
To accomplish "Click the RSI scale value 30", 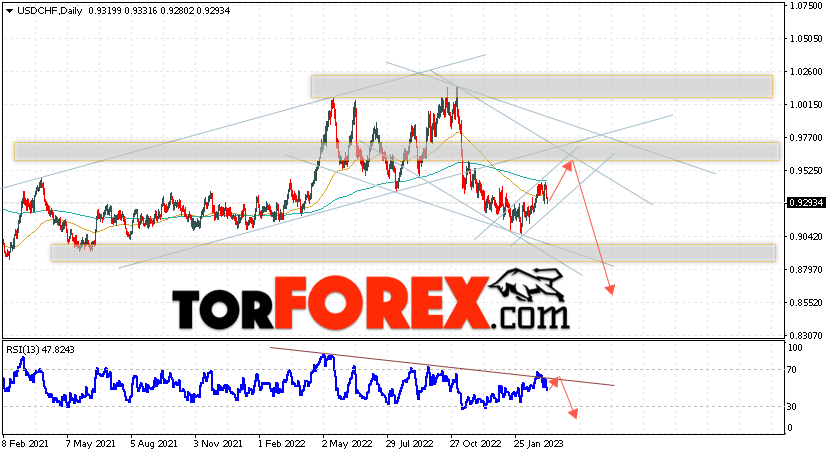I will [x=792, y=406].
